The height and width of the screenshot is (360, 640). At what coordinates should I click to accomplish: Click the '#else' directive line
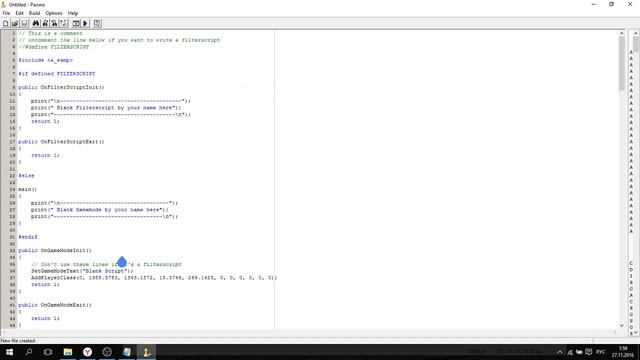click(26, 176)
